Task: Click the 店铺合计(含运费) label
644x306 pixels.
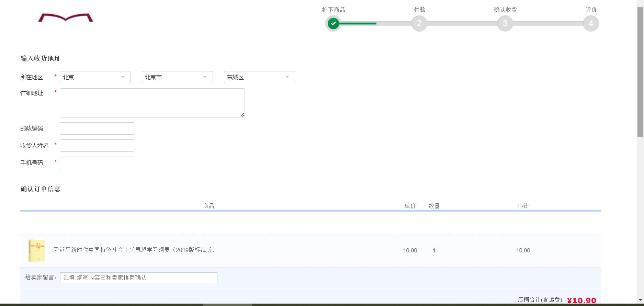Action: pyautogui.click(x=540, y=300)
